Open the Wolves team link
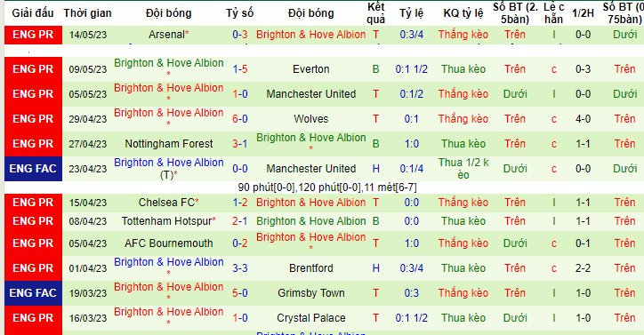 click(311, 119)
